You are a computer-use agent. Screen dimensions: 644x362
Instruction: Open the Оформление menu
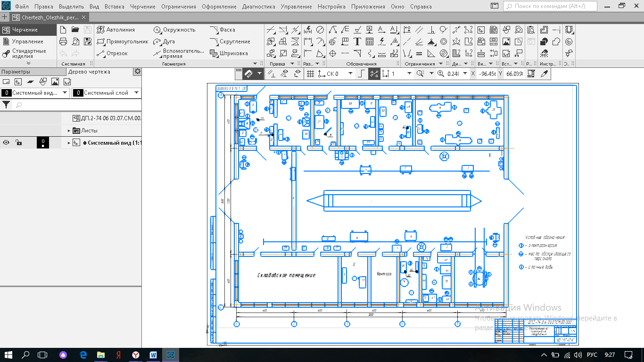[219, 7]
